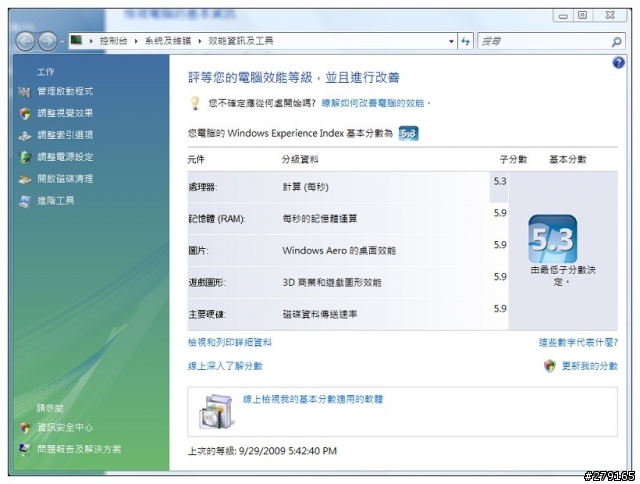Select 系統及維護 breadcrumb in address bar
640x484 pixels.
(168, 40)
